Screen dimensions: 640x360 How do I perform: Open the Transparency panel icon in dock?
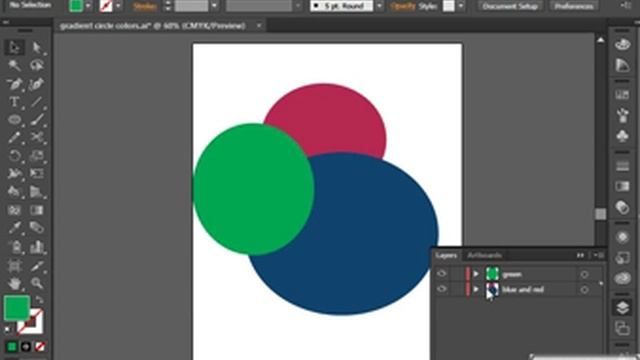(x=622, y=207)
